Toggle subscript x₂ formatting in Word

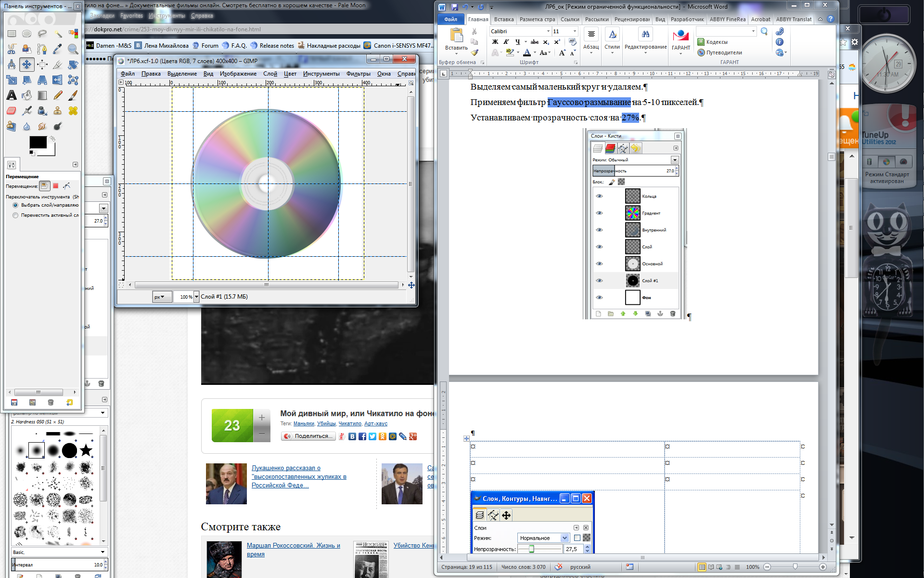click(x=546, y=42)
